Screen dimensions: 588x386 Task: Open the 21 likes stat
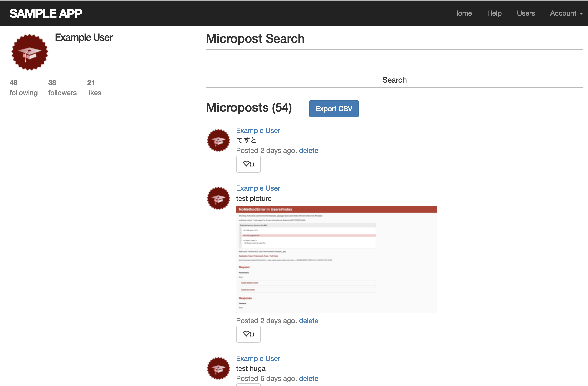pyautogui.click(x=94, y=88)
